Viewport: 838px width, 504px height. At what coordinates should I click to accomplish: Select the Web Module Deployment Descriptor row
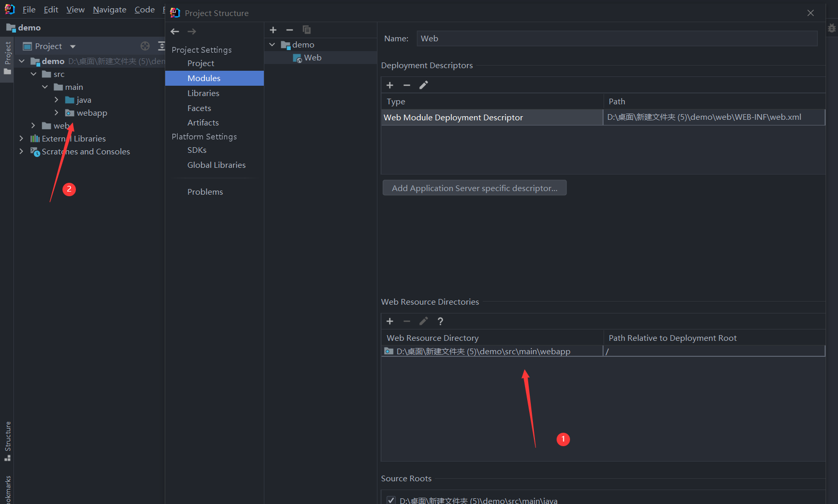pos(492,117)
